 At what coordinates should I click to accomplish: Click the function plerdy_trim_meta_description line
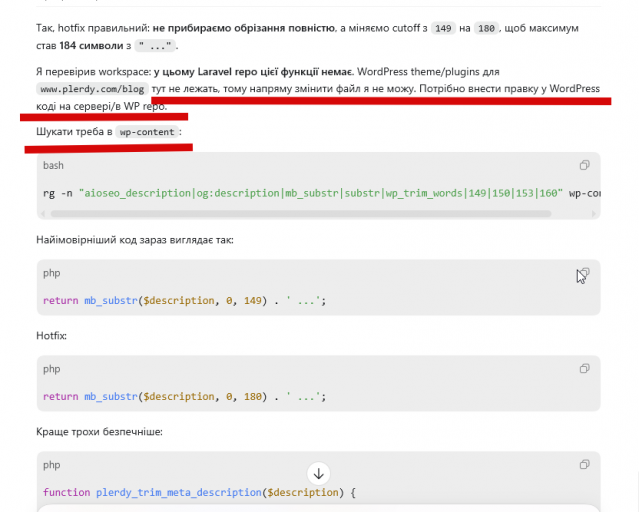199,492
